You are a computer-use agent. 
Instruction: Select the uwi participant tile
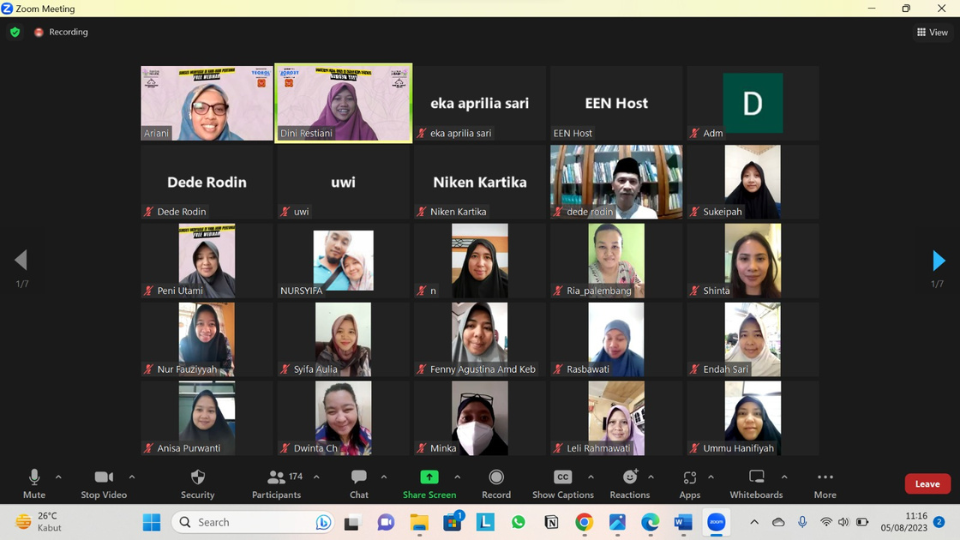[343, 182]
